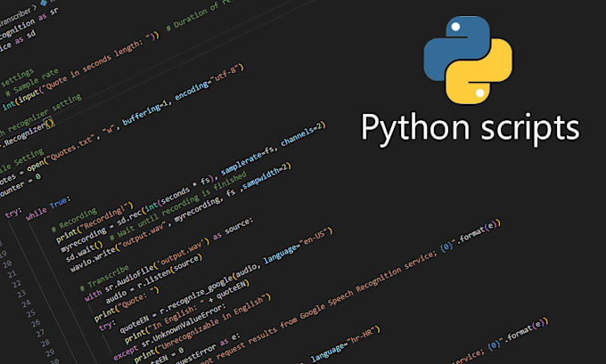Click line number 21 in the gutter
The width and height of the screenshot is (606, 364).
tap(12, 274)
